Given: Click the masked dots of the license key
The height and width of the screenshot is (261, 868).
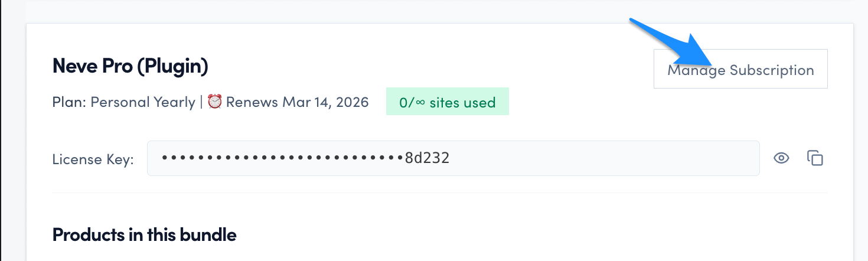Looking at the screenshot, I should 282,158.
